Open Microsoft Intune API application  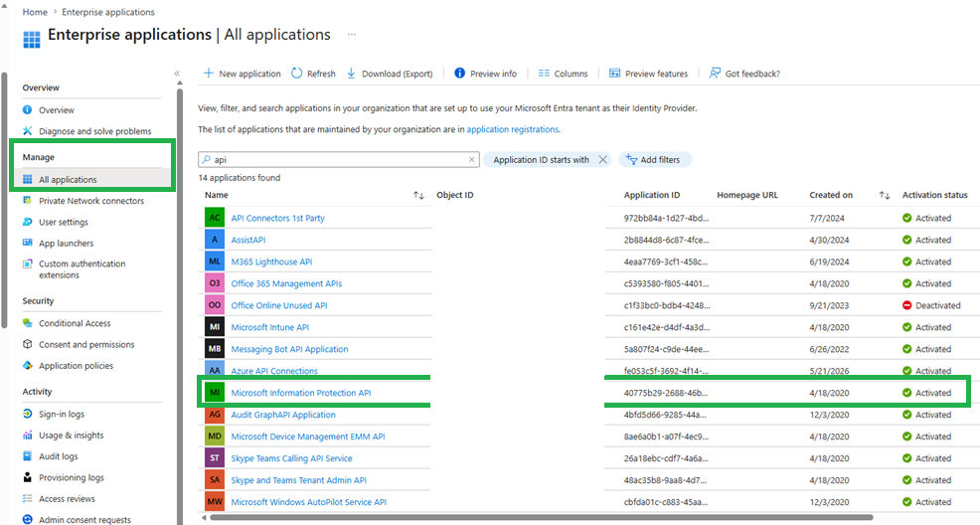[270, 327]
